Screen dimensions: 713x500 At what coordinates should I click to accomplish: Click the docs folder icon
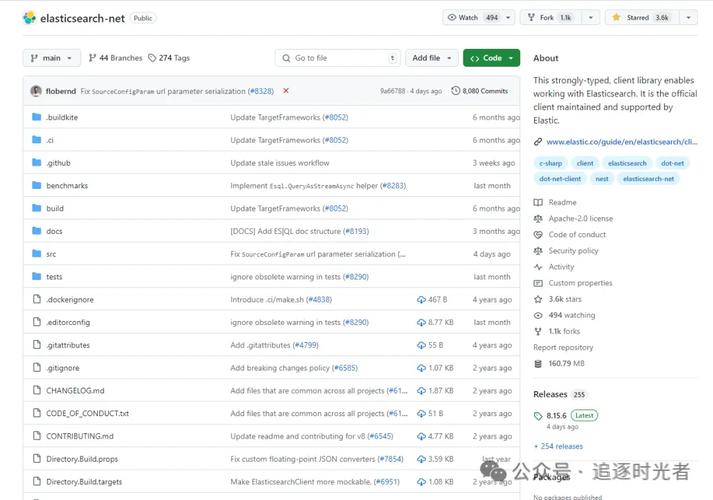37,230
